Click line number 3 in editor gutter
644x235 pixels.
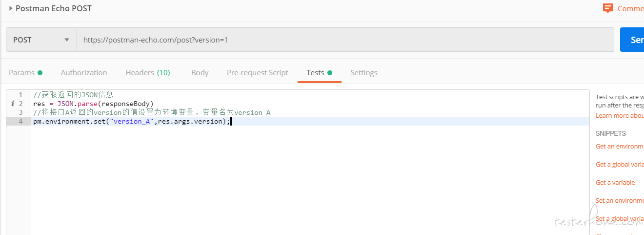pyautogui.click(x=20, y=112)
